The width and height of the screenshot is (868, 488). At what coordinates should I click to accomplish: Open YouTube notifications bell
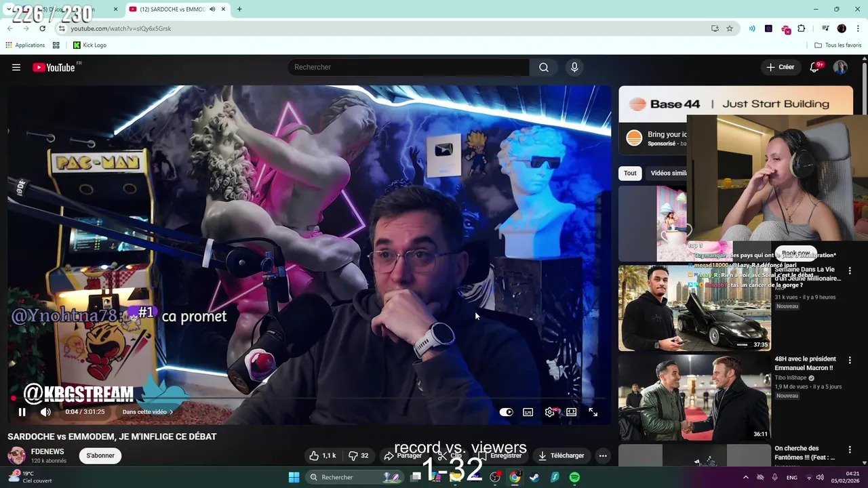click(814, 67)
